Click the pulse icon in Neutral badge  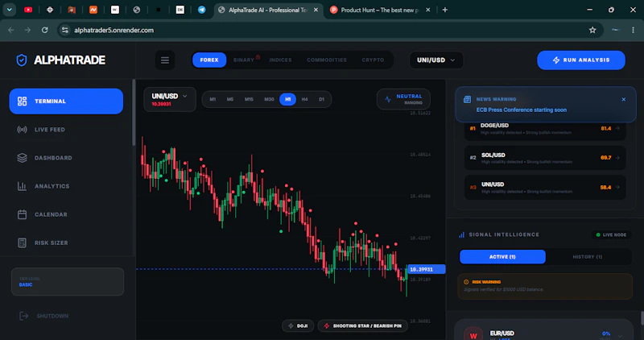(388, 99)
